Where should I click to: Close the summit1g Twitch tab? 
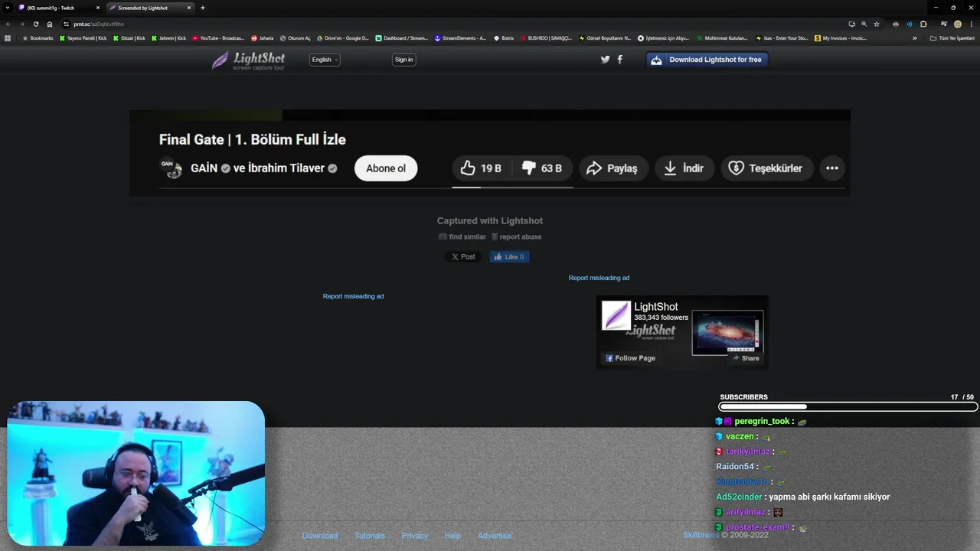click(x=98, y=8)
